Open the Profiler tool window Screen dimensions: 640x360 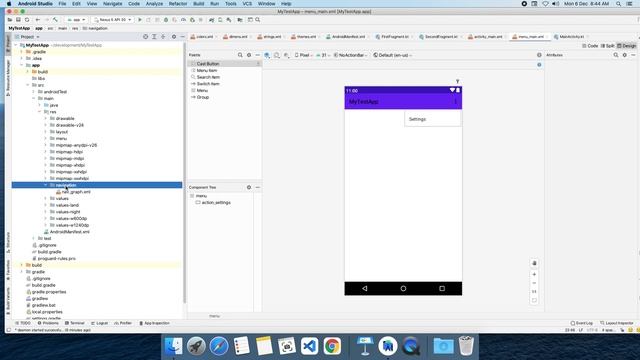click(123, 323)
